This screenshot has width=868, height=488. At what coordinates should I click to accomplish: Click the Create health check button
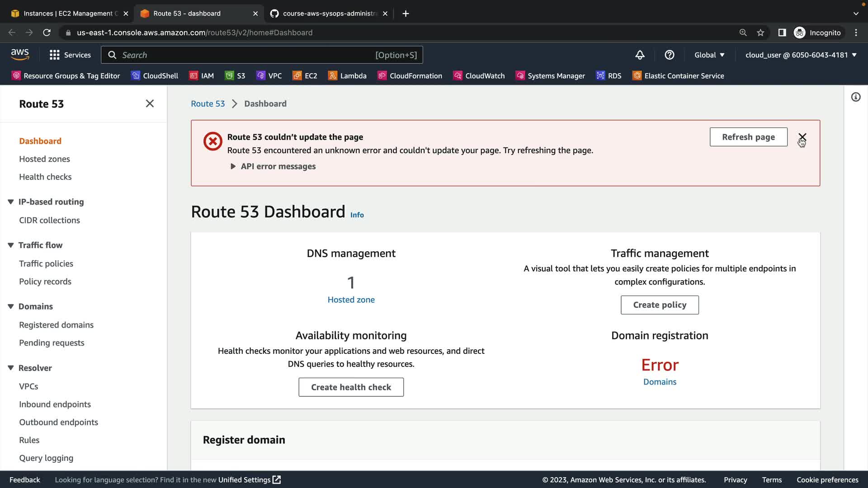tap(351, 387)
